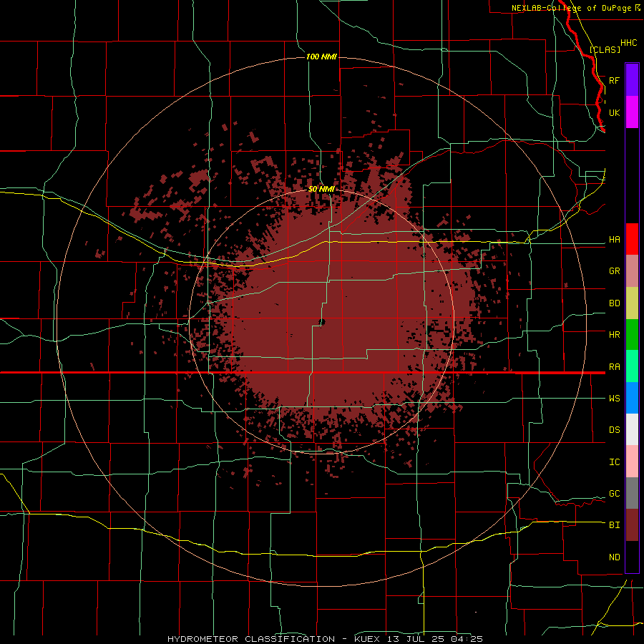The image size is (644, 644).
Task: Select the GC legend label
Action: pyautogui.click(x=614, y=493)
